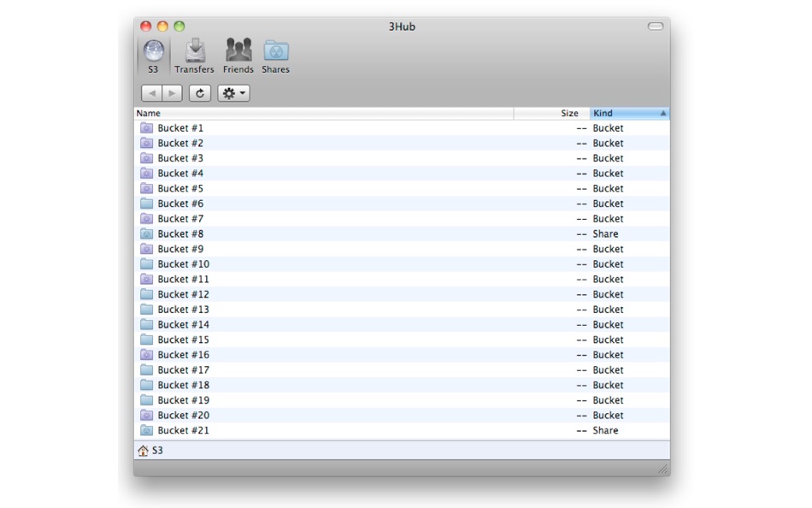This screenshot has width=812, height=508.
Task: Click the folder icon of Bucket #3
Action: (x=146, y=157)
